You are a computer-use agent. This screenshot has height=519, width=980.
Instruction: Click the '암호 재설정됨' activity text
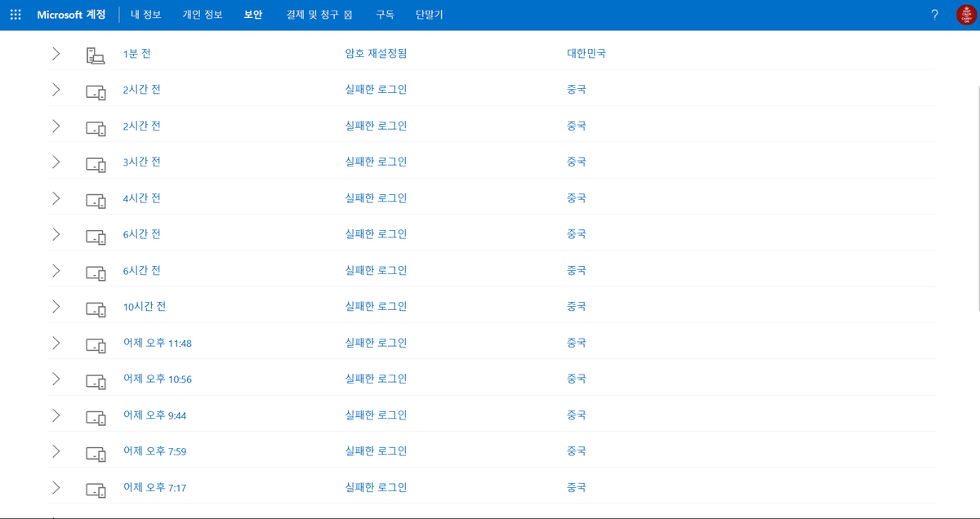pos(376,54)
